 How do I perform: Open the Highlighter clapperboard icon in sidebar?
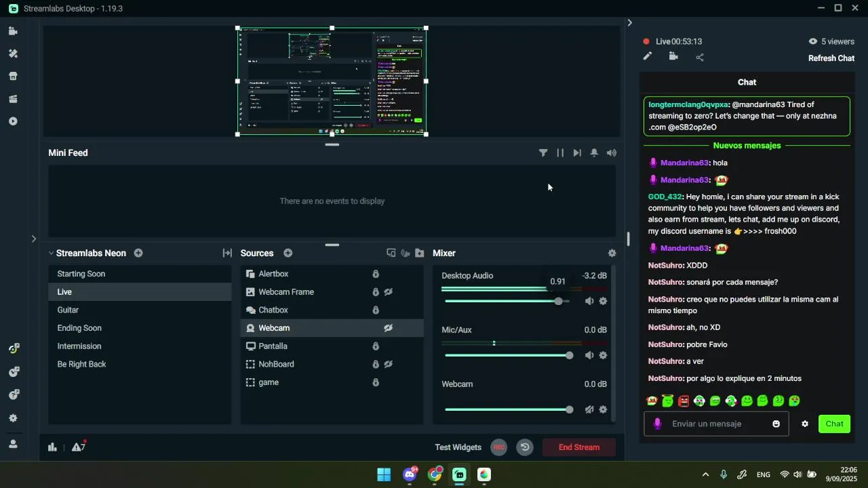(x=13, y=99)
